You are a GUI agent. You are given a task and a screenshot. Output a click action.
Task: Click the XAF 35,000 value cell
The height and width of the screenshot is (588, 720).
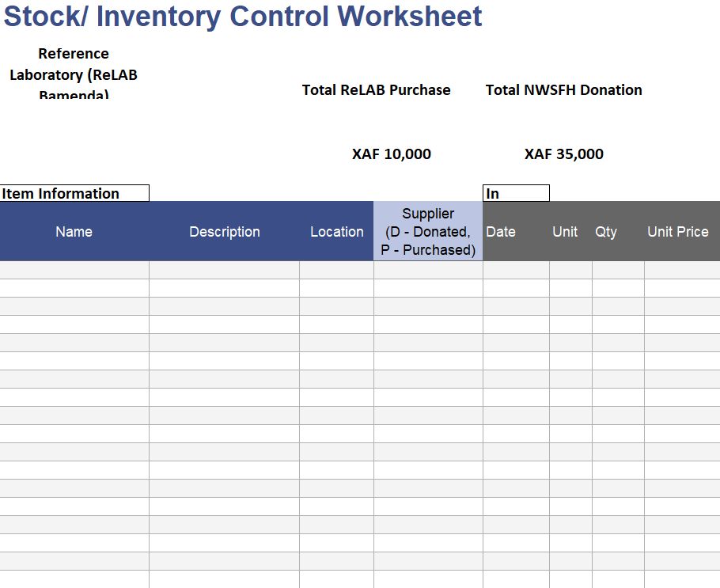tap(564, 154)
